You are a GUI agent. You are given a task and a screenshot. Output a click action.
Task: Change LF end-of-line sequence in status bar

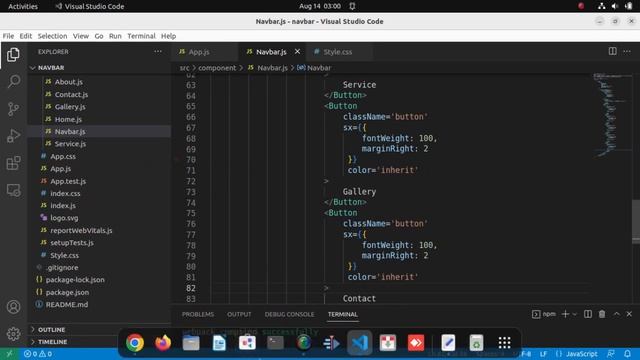tap(543, 354)
